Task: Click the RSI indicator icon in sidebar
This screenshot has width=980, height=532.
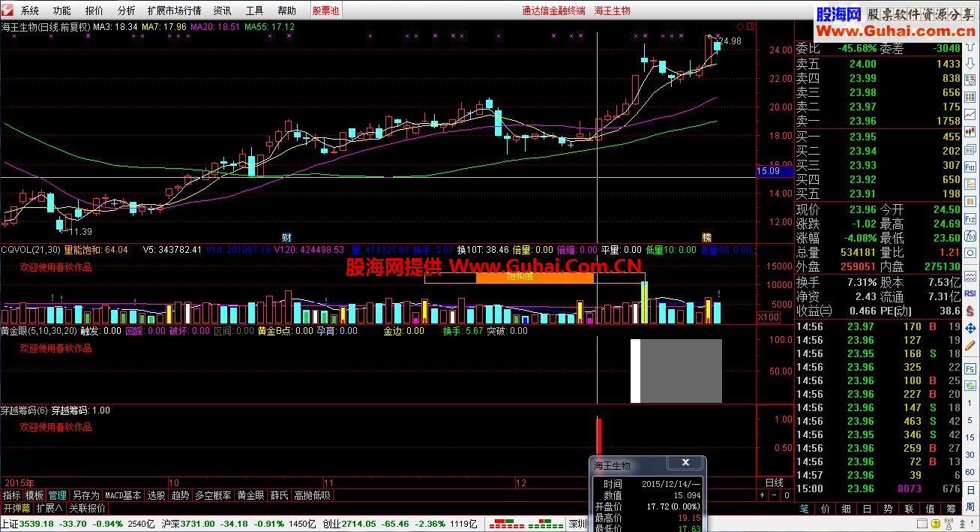Action: point(970,293)
